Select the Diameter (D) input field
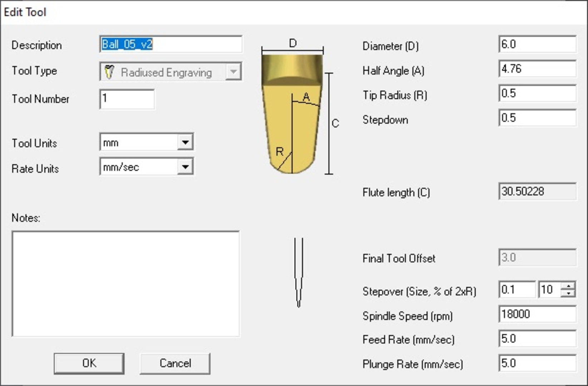 (x=537, y=44)
